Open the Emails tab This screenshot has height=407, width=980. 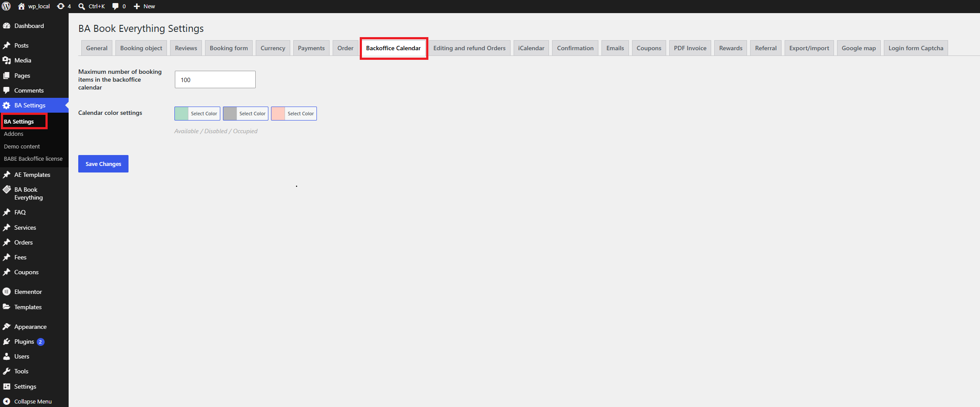coord(615,48)
